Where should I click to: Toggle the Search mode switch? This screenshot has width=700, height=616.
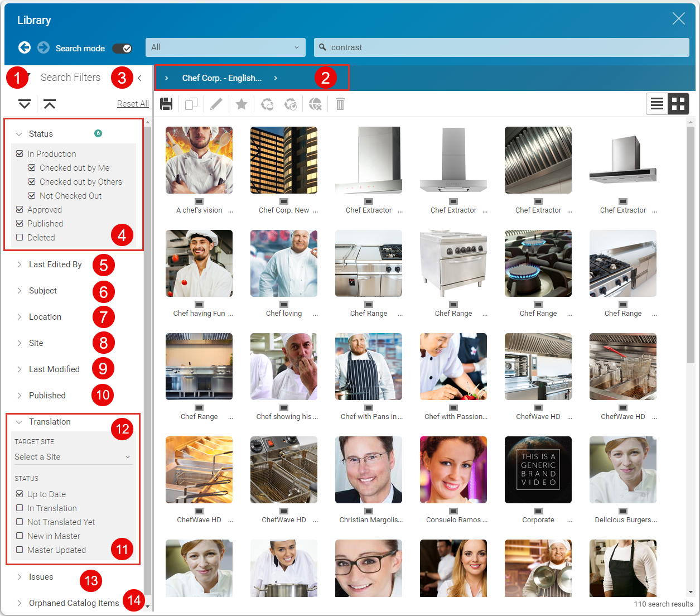(122, 48)
